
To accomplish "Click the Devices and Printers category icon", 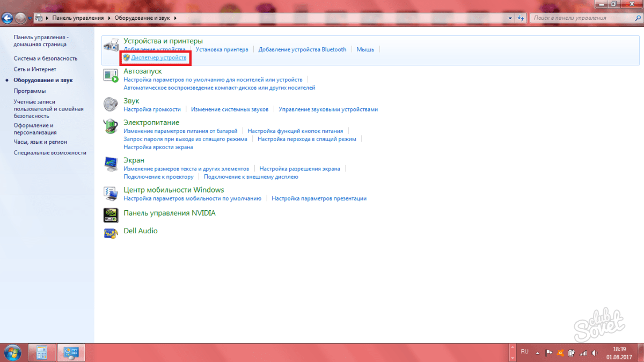I will 111,45.
